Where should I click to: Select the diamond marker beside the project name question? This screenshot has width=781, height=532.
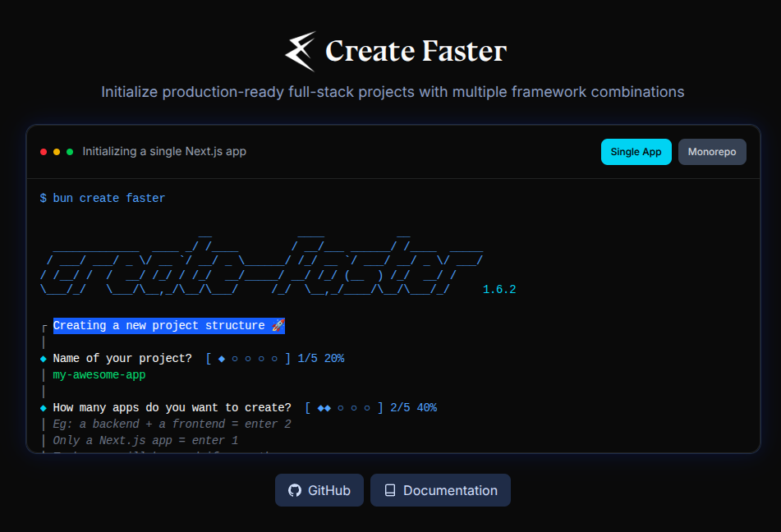click(x=43, y=358)
